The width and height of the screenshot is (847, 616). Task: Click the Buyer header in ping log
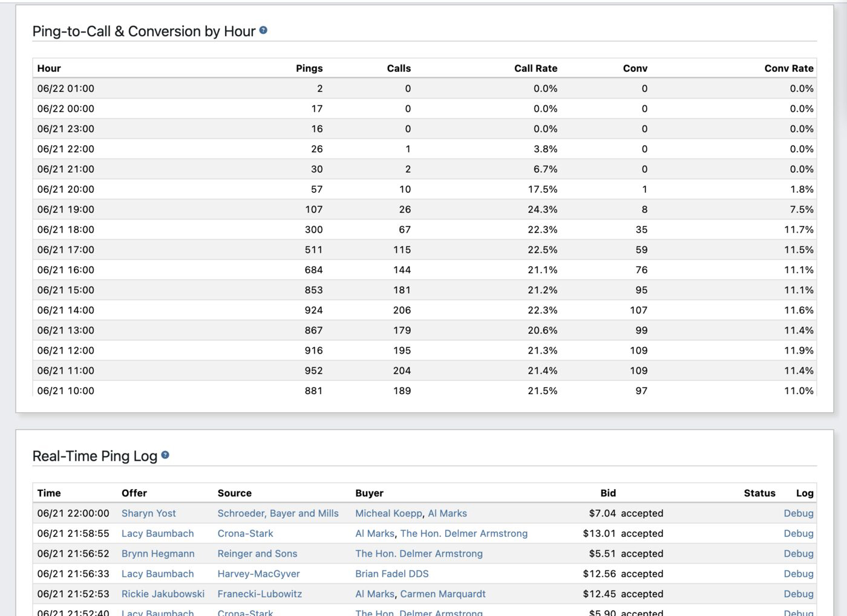tap(370, 493)
